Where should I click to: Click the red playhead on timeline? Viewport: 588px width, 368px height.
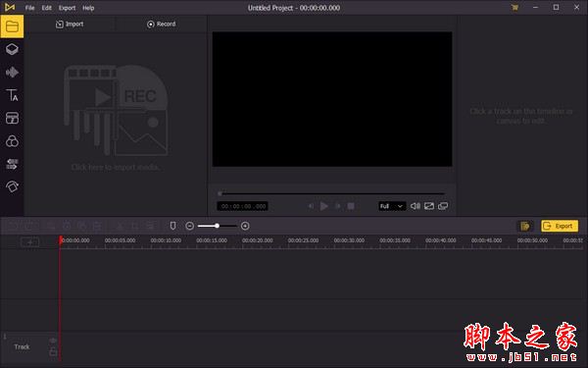click(x=60, y=240)
